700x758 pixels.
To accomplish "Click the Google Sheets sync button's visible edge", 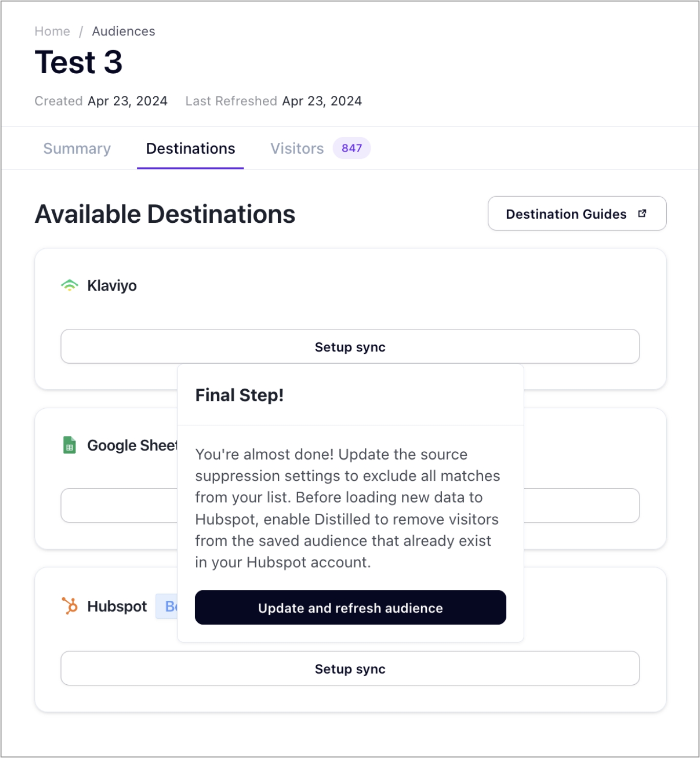I will click(119, 506).
